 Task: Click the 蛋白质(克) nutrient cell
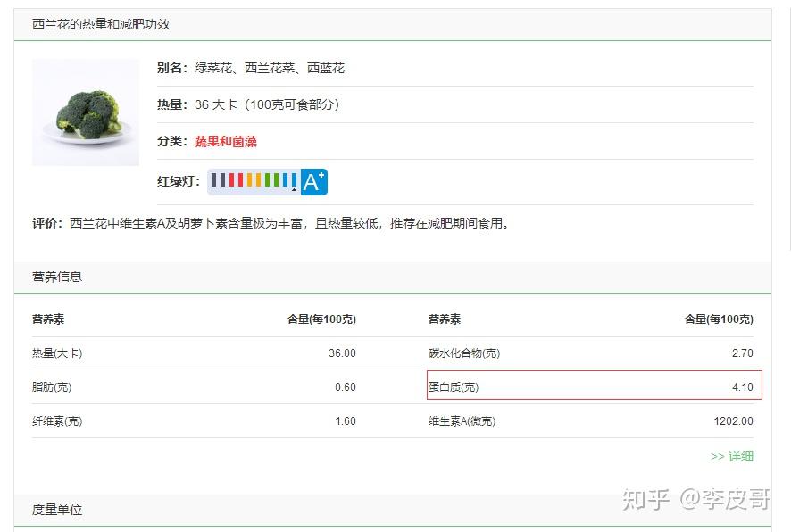454,387
